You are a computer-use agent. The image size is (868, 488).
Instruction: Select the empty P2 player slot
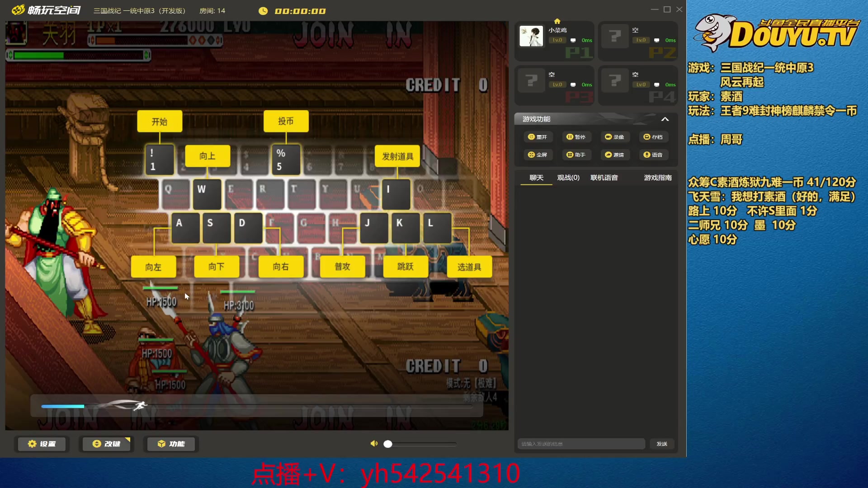[x=638, y=41]
